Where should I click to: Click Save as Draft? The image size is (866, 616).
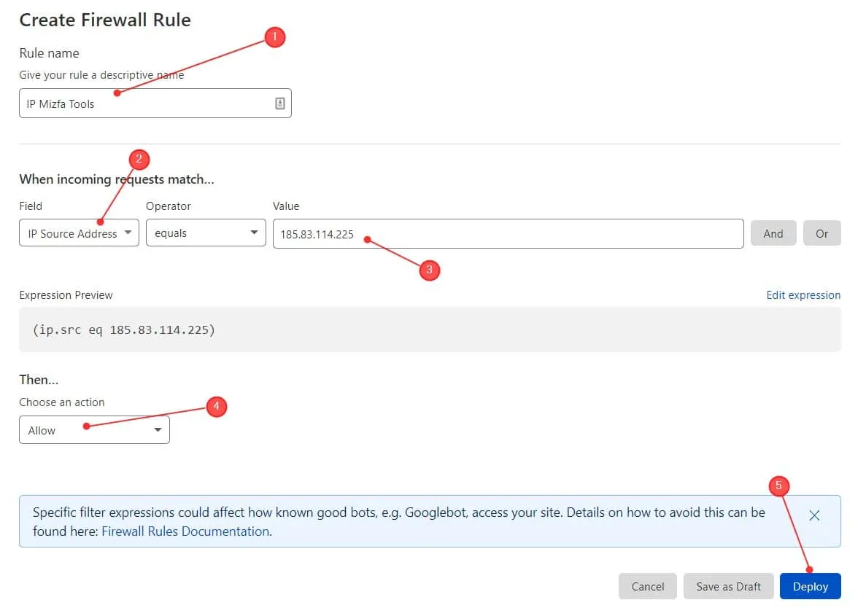[x=729, y=586]
